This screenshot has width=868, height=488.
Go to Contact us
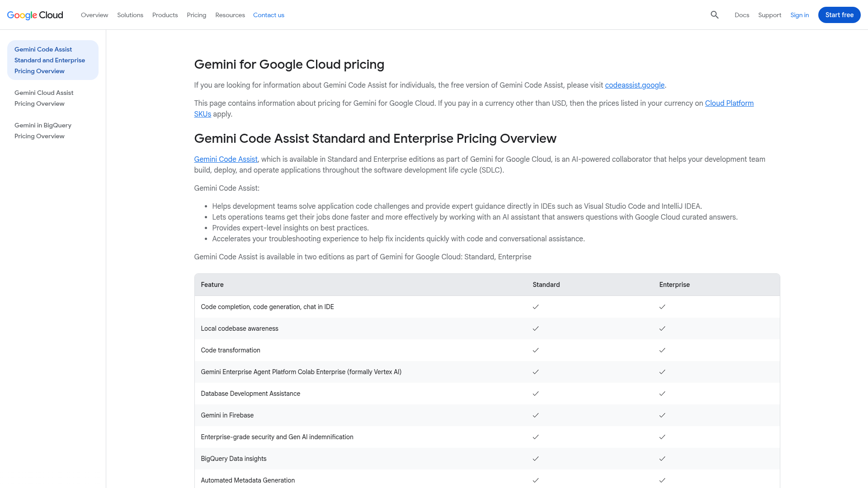[269, 15]
